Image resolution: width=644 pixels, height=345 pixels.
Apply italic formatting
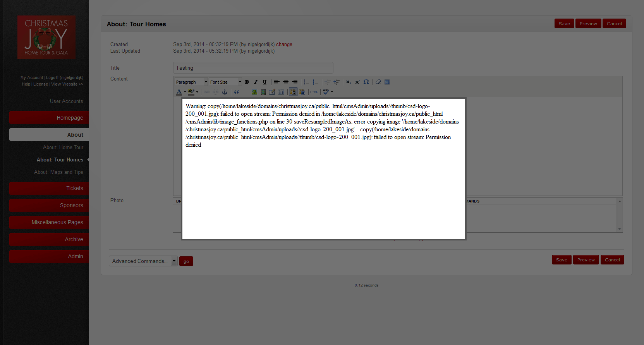tap(256, 82)
